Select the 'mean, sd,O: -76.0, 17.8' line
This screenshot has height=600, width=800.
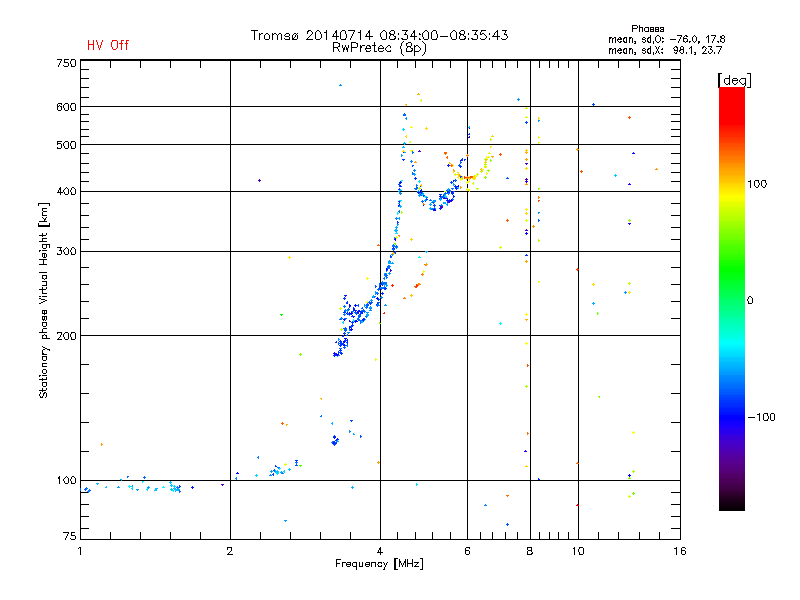pos(666,39)
